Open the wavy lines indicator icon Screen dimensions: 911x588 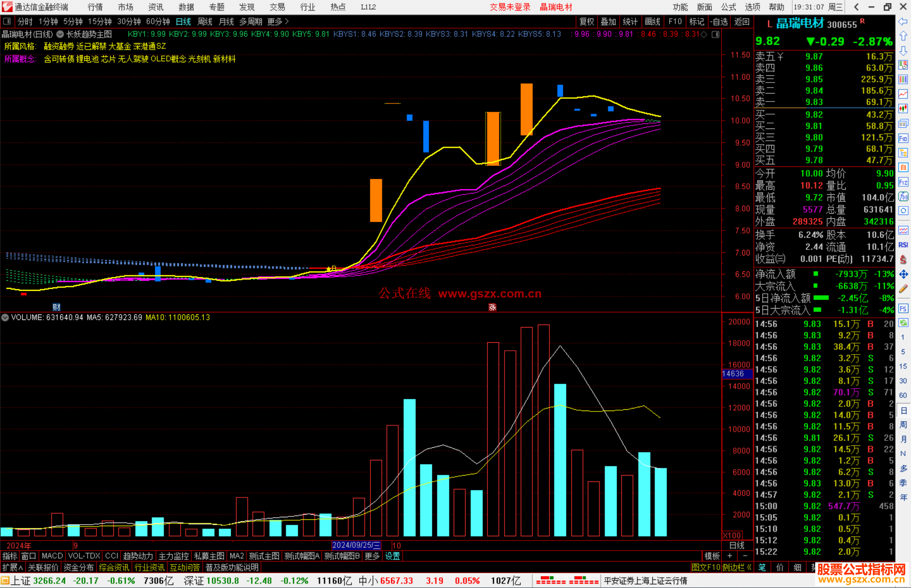pyautogui.click(x=903, y=230)
